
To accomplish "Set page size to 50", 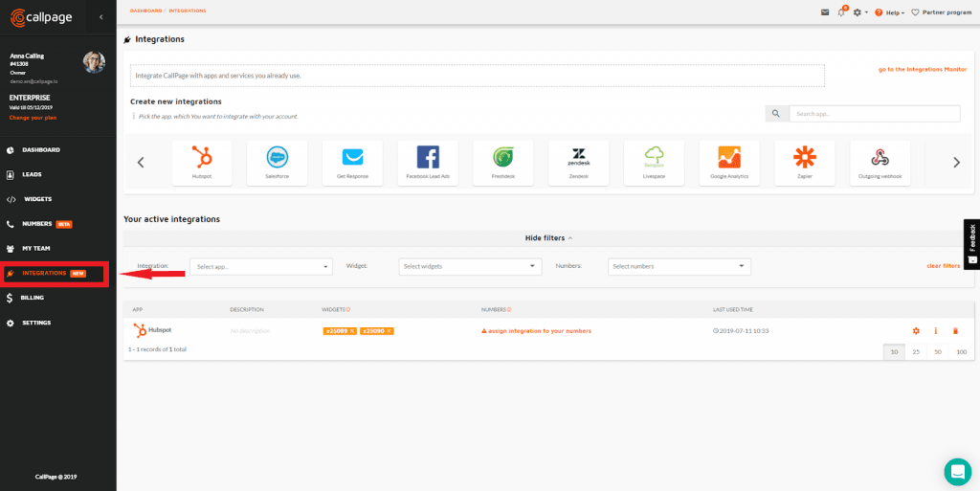I will coord(938,352).
